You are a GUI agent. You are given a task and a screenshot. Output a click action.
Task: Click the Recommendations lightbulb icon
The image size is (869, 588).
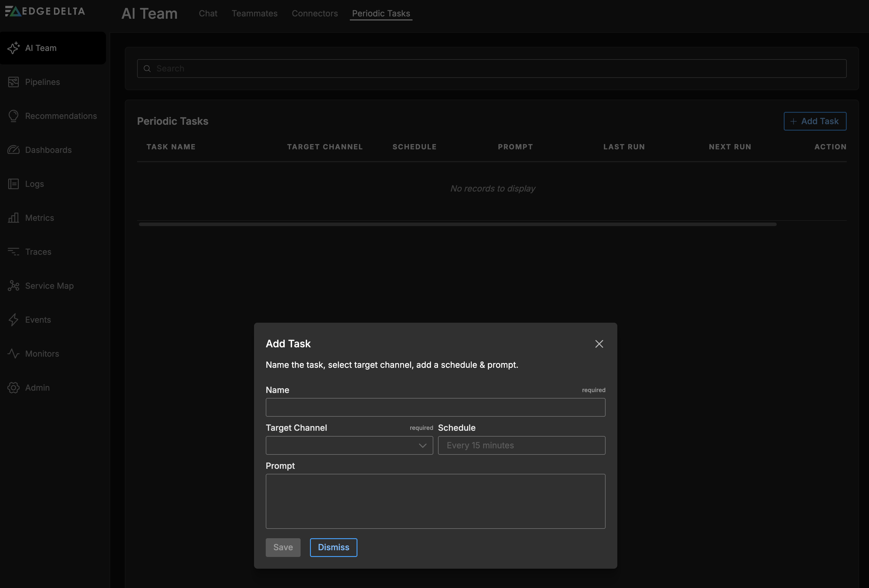pos(14,116)
